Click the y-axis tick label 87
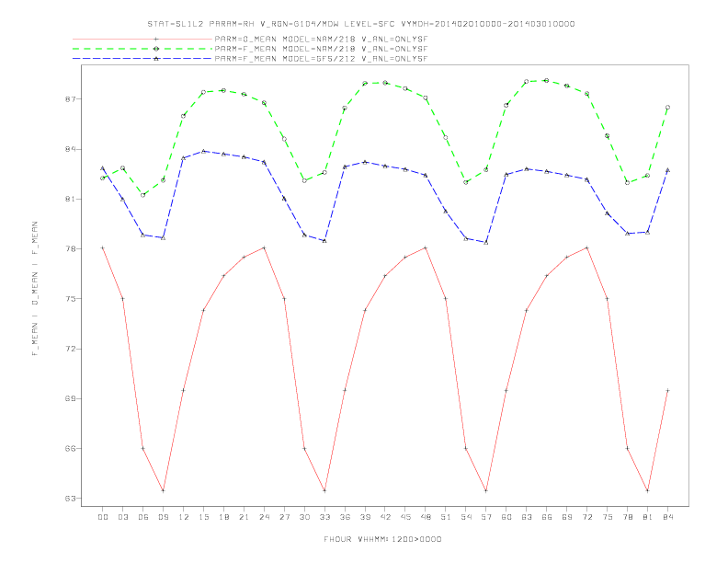Screen dimensions: 728x563 tap(69, 99)
